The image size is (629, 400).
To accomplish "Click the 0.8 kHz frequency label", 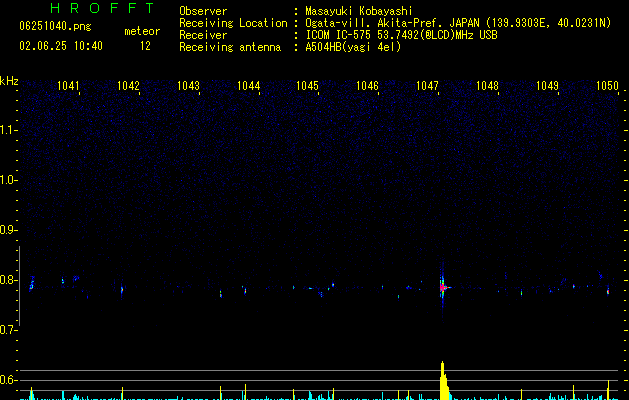I will (8, 280).
